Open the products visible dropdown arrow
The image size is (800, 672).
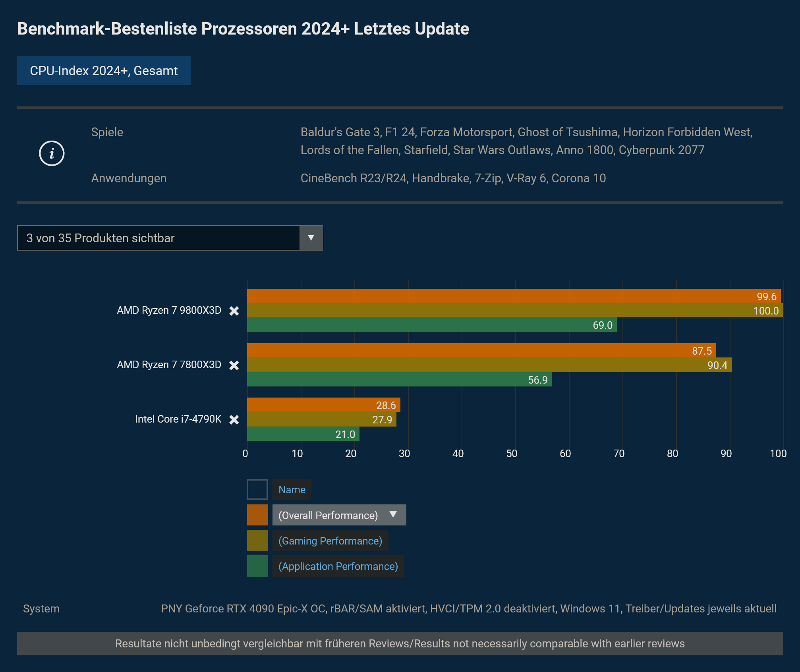coord(311,238)
